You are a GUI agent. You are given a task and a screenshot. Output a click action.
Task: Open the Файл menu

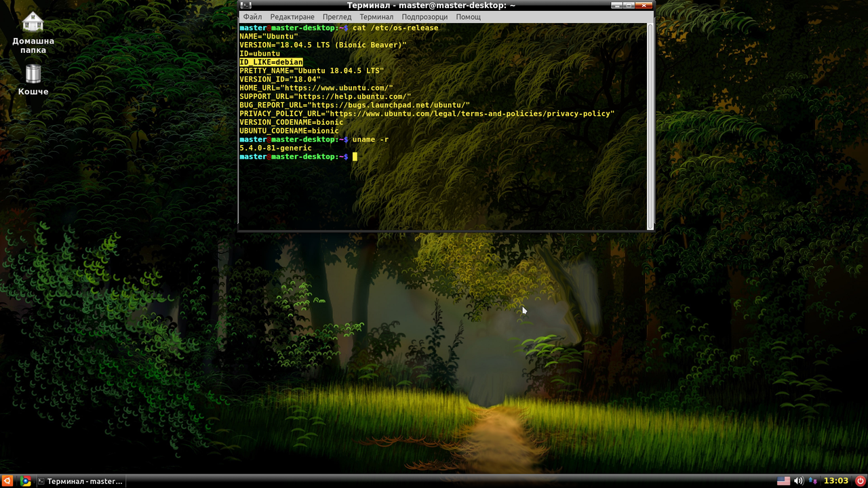coord(252,17)
